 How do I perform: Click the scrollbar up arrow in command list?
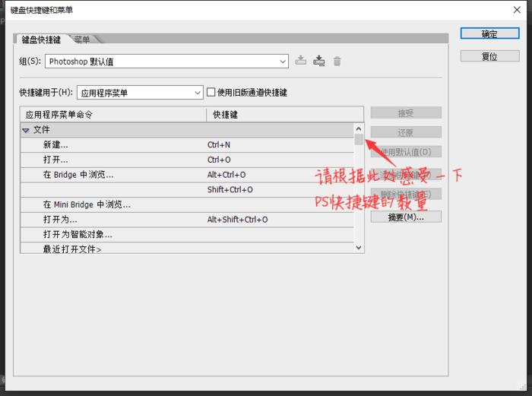[359, 129]
